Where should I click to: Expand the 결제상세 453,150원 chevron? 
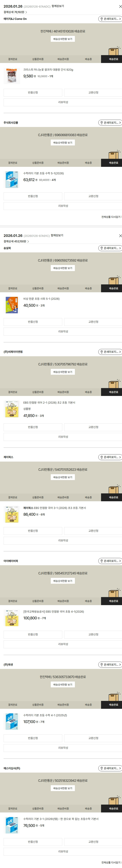tap(28, 241)
